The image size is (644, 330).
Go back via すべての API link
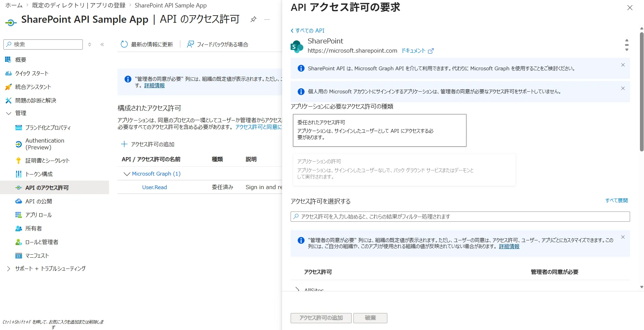(x=308, y=31)
